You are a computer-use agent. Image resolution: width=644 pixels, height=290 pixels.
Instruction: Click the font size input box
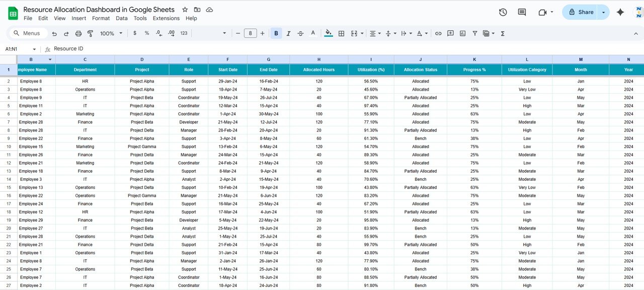pyautogui.click(x=250, y=33)
